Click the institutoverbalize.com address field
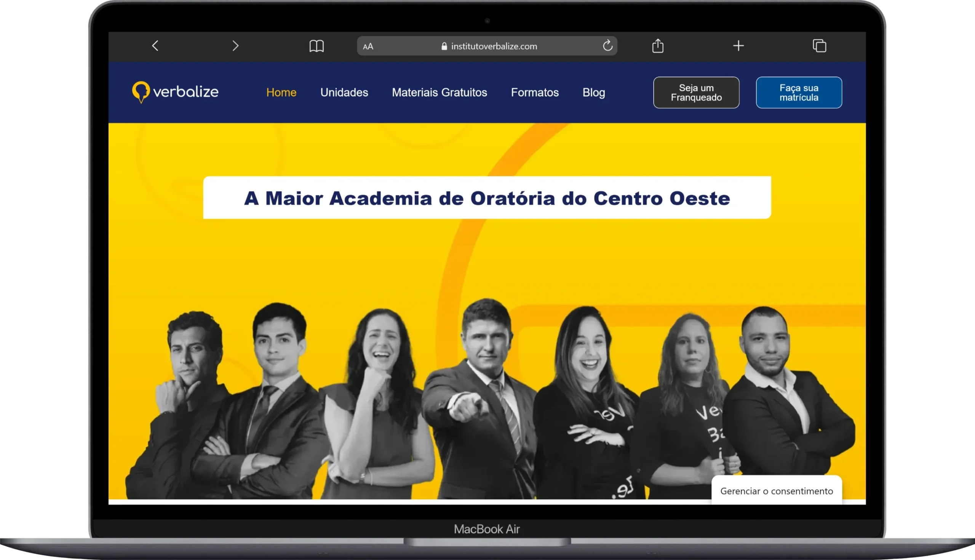The image size is (975, 560). (x=487, y=46)
